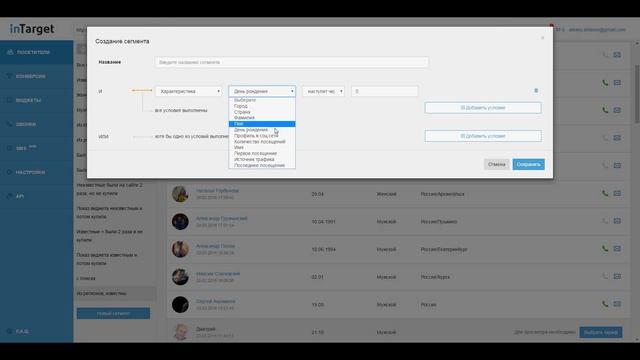
Task: Focus the days value input field
Action: (x=384, y=91)
